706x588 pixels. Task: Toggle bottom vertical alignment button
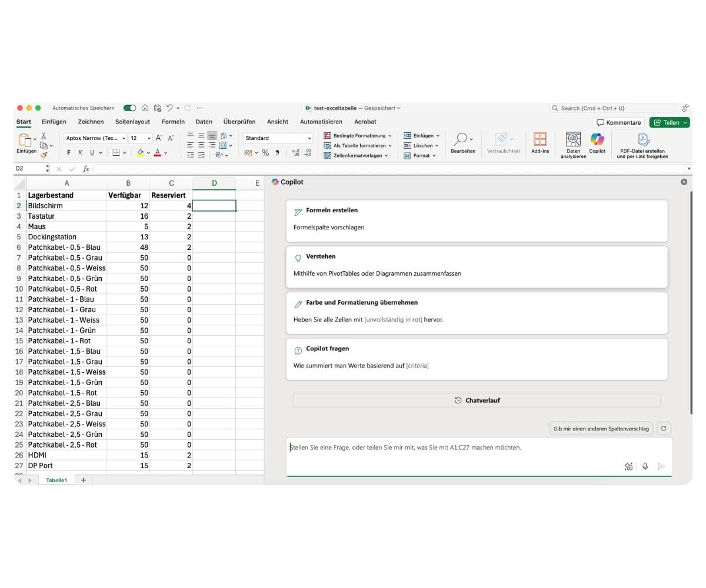click(212, 135)
